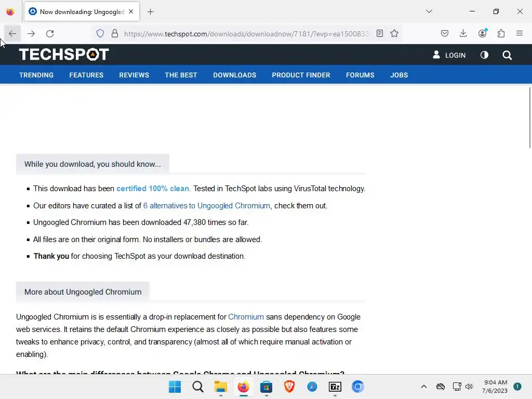View site security padlock info
This screenshot has height=399, width=532.
[115, 34]
